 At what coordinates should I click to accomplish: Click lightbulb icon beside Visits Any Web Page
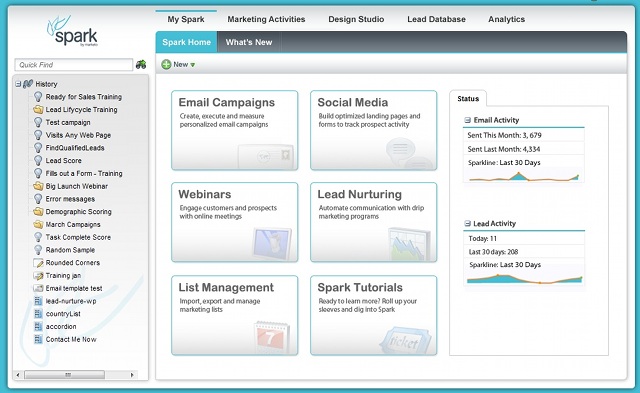(38, 135)
